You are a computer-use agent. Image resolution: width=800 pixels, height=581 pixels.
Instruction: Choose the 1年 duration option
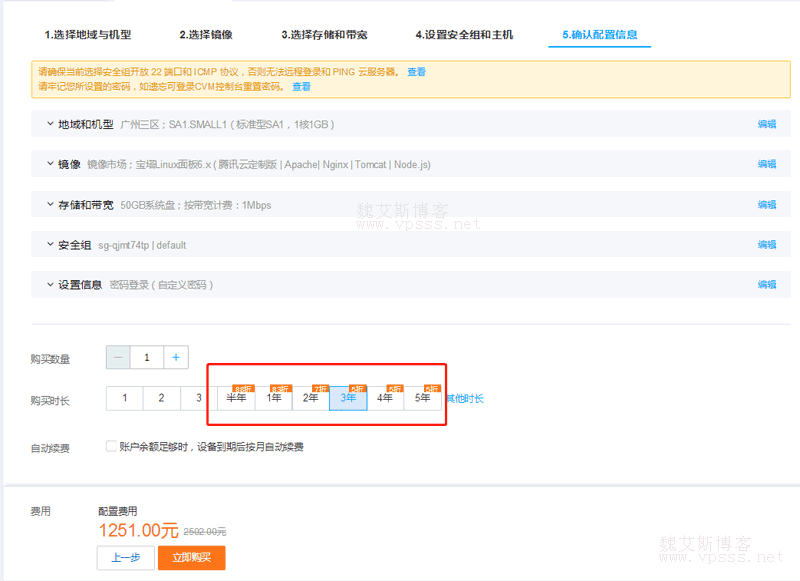(x=273, y=398)
